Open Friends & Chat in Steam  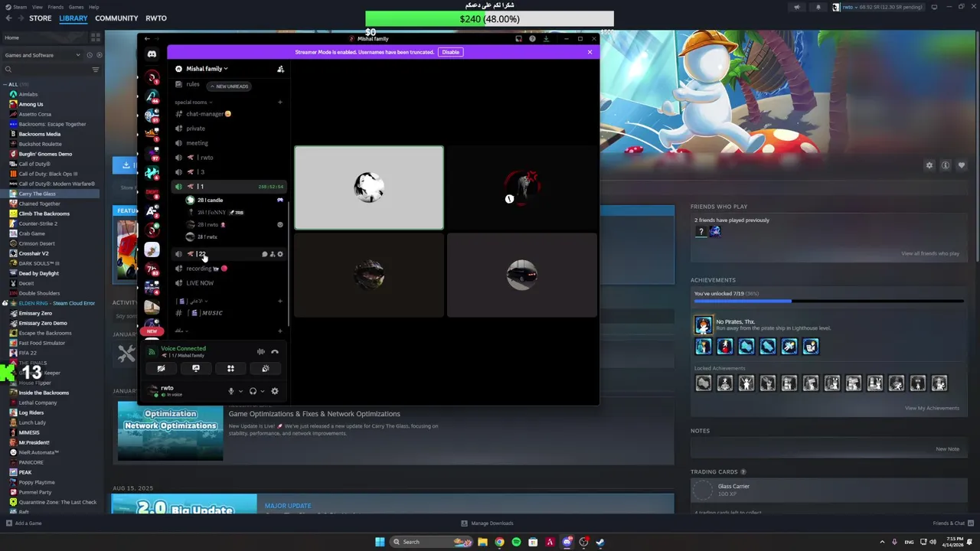953,523
